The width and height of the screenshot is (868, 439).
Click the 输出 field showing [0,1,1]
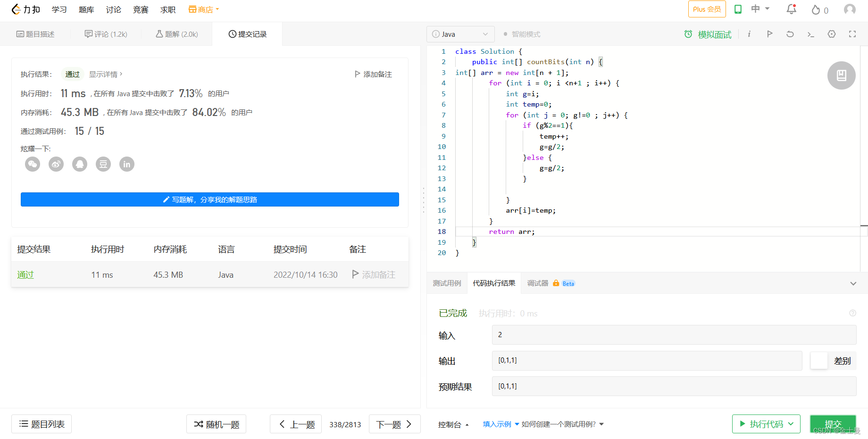[x=647, y=361]
